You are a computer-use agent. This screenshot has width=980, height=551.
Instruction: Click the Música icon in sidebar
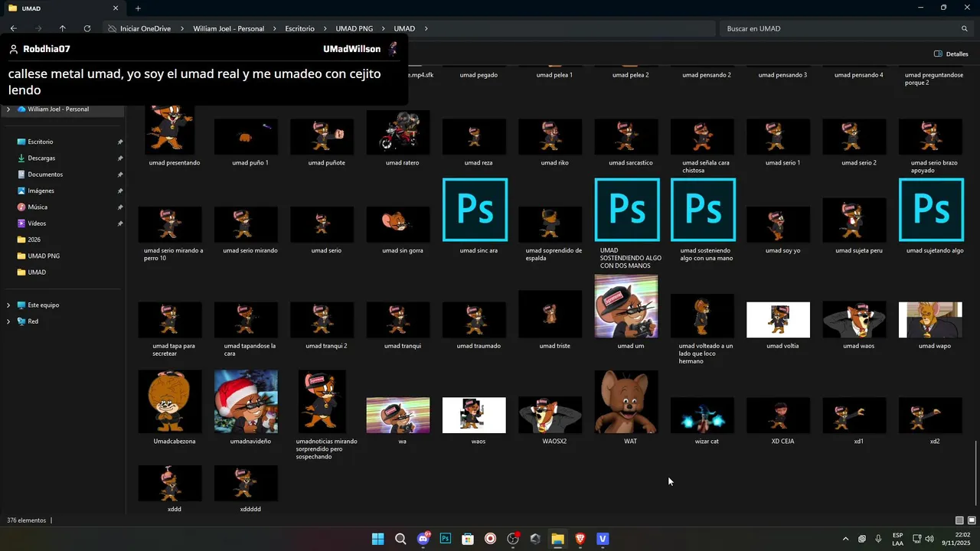[21, 207]
